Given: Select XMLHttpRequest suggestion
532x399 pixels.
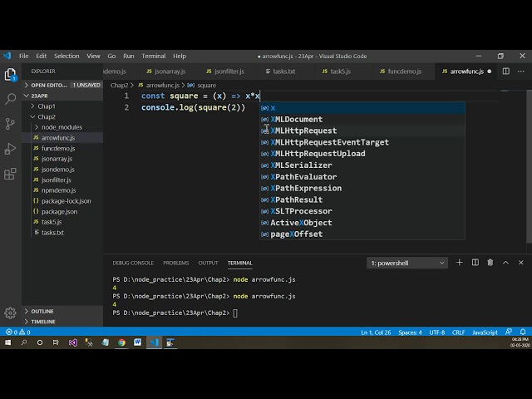Looking at the screenshot, I should click(x=362, y=131).
